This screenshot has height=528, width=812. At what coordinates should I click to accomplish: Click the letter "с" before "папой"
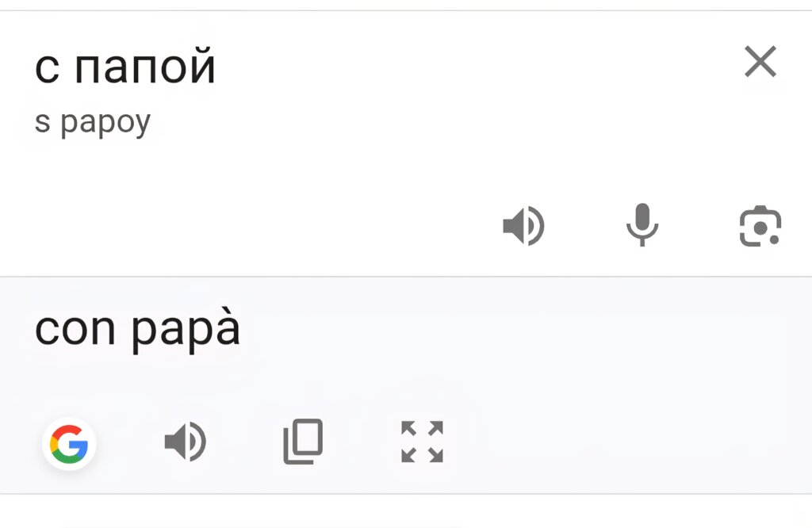(x=47, y=70)
